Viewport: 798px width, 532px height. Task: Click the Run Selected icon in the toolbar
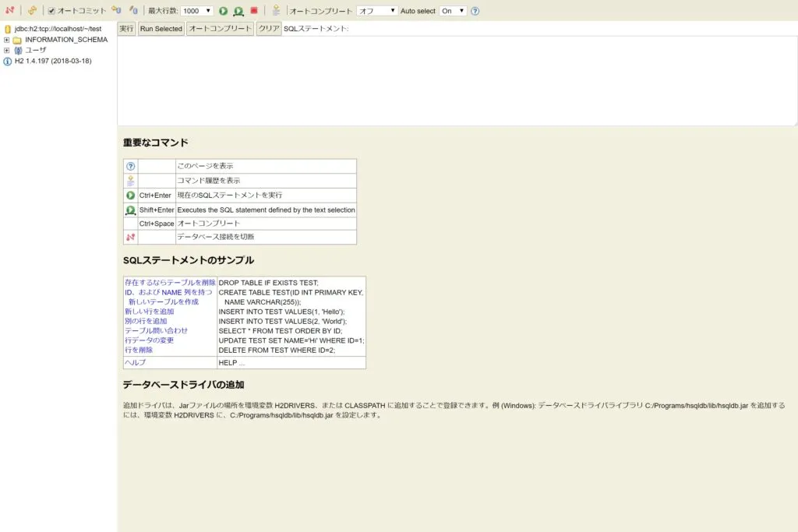point(238,11)
